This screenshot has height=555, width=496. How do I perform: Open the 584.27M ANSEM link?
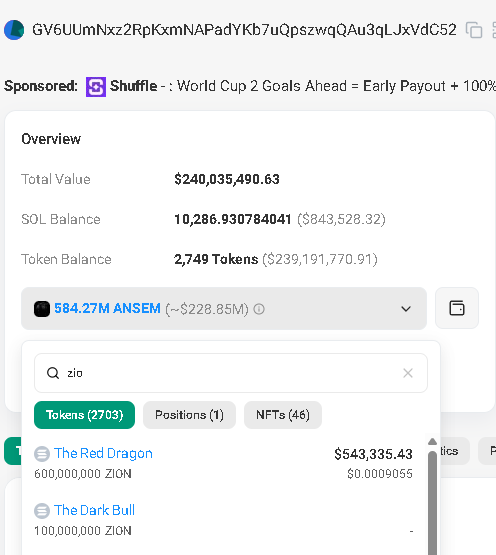107,309
